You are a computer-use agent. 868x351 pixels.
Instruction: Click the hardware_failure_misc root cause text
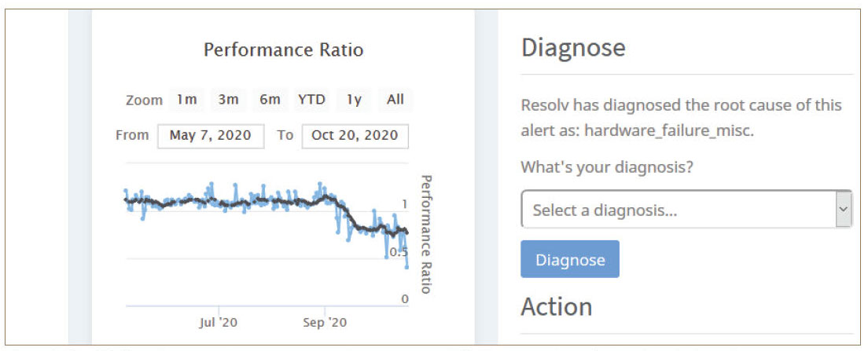point(668,131)
